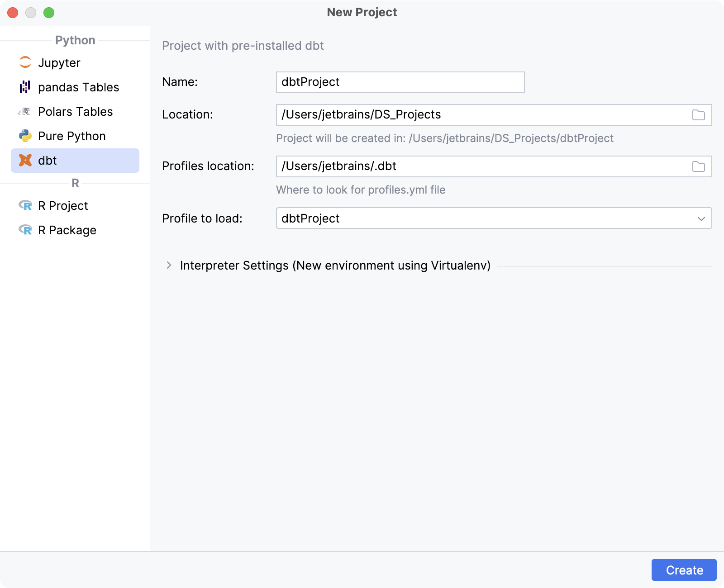
Task: Browse for Profiles location folder
Action: tap(698, 166)
